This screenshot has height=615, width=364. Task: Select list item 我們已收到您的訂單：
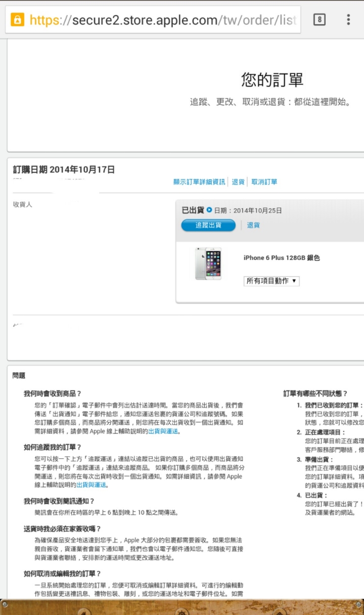(x=334, y=406)
